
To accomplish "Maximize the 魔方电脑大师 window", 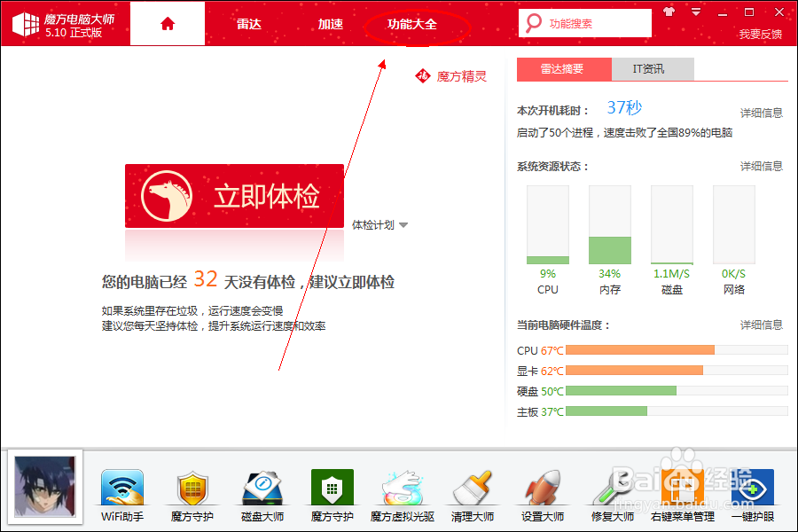I will (749, 12).
